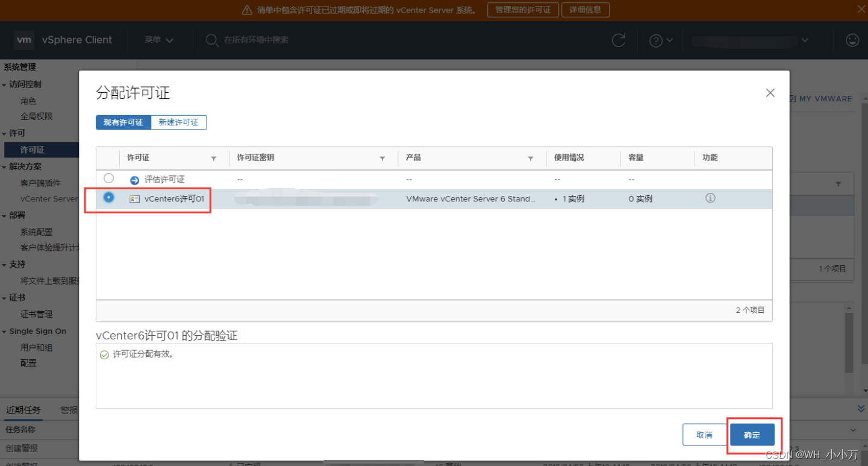This screenshot has height=466, width=868.
Task: Click the global search magnifier icon
Action: 211,40
